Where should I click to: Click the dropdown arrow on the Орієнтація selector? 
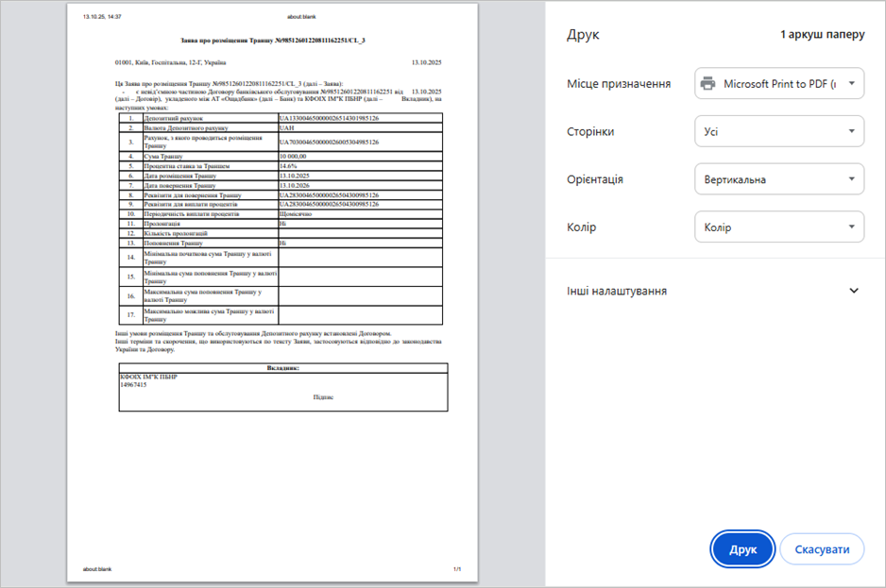(851, 178)
